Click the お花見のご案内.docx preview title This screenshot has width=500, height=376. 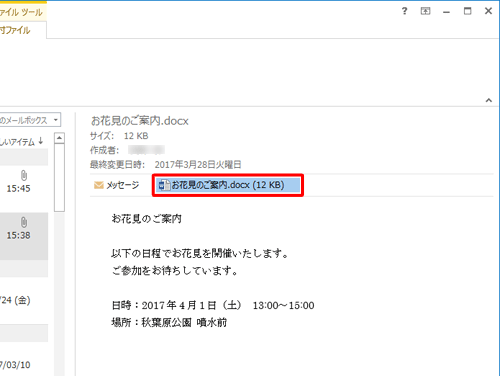(x=140, y=121)
